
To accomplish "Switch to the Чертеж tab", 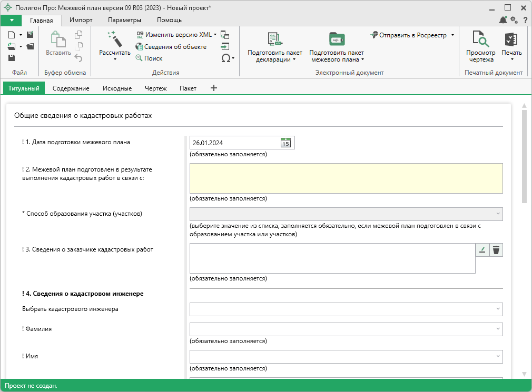I will point(155,88).
